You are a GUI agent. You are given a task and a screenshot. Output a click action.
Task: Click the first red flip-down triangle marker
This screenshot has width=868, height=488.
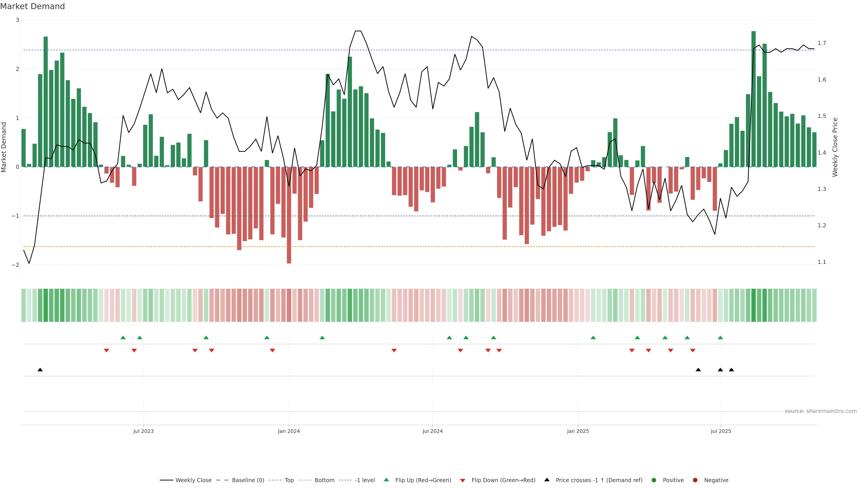pos(106,350)
